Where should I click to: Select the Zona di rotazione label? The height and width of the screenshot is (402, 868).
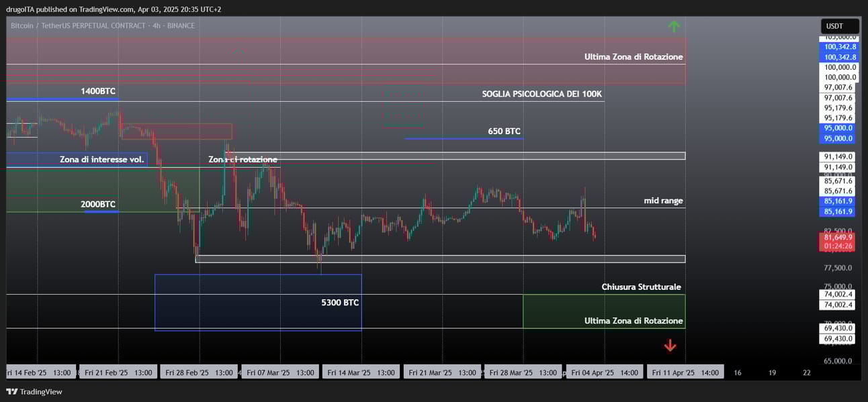click(243, 160)
